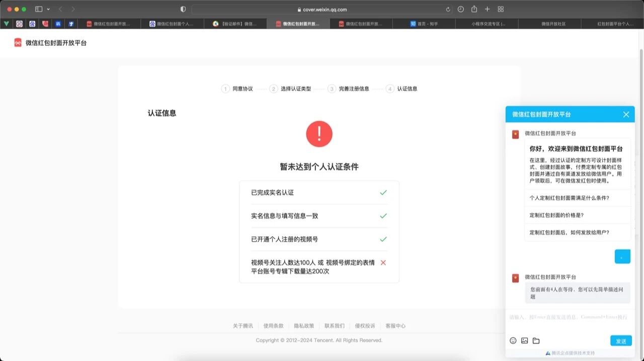The width and height of the screenshot is (644, 361).
Task: Click the check mark beside 已开通个人注册的视频号
Action: pyautogui.click(x=383, y=239)
